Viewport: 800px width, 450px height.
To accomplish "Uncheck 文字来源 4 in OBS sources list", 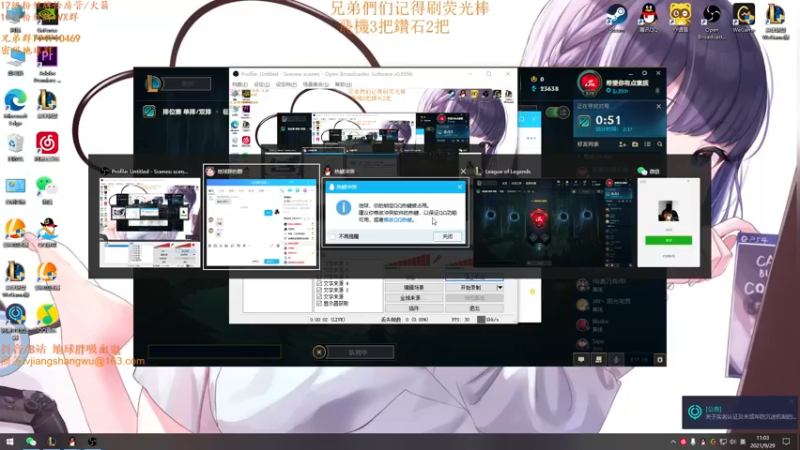I will (319, 283).
